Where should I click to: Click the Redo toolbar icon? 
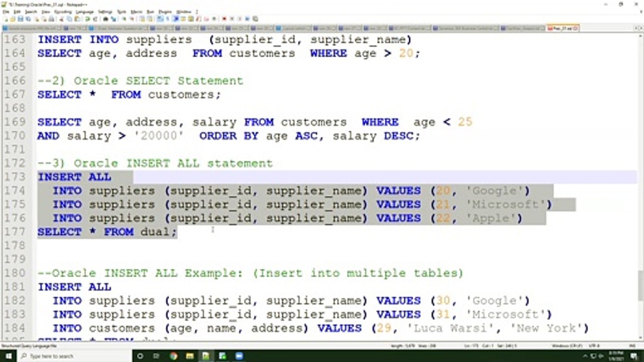coord(95,19)
